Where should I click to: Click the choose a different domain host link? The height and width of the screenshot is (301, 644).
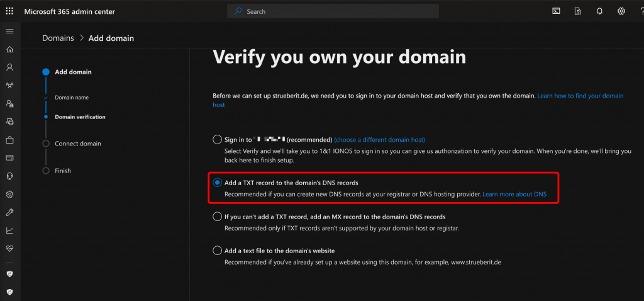(x=379, y=140)
